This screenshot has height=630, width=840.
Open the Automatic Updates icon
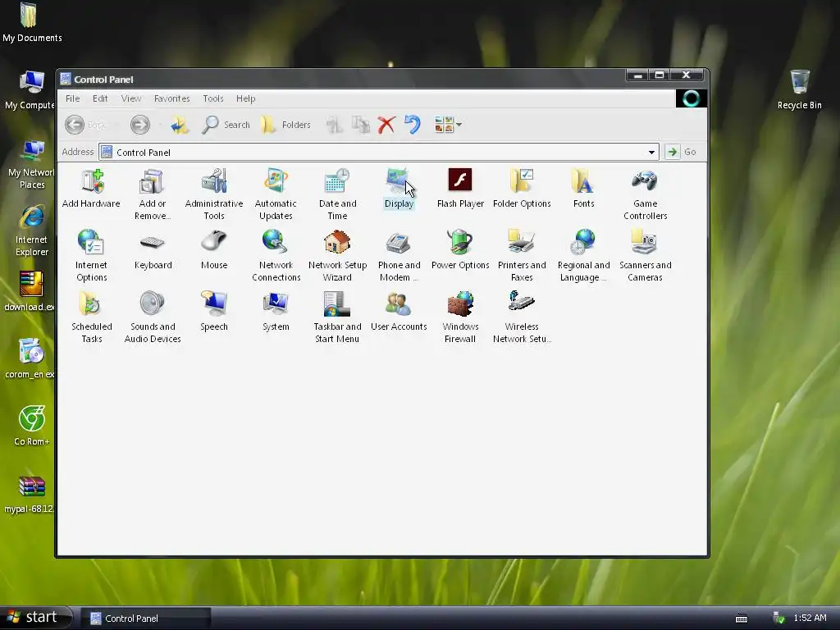pyautogui.click(x=276, y=181)
